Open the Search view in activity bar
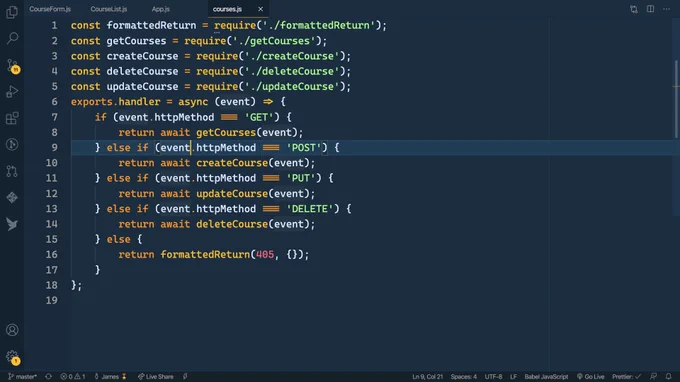The height and width of the screenshot is (382, 680). [x=12, y=38]
